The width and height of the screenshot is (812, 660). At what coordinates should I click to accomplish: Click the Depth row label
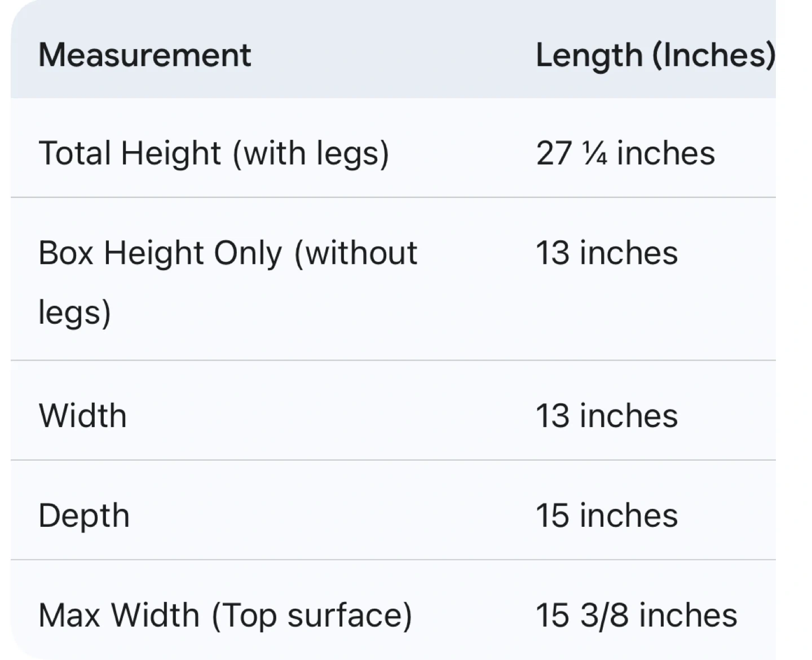pos(84,516)
